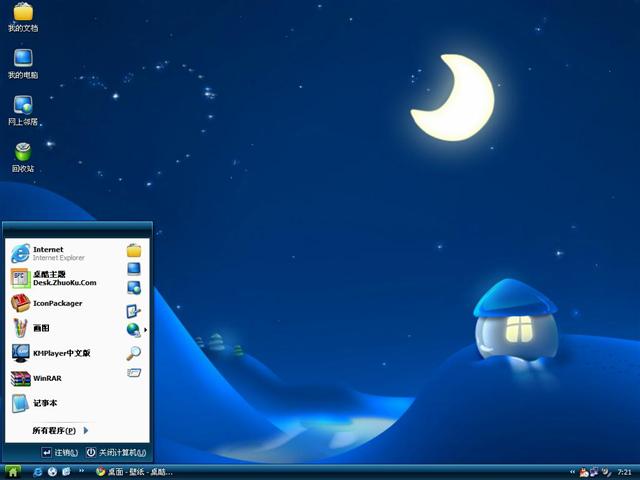Launch KMPlayer中文版 from the start menu
Viewport: 640px width, 480px height.
pos(51,353)
